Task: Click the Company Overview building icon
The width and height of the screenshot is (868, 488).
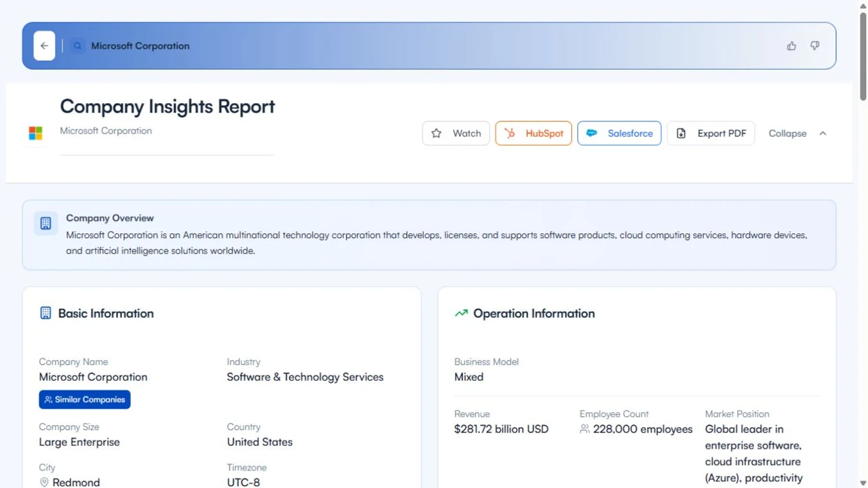Action: click(45, 223)
